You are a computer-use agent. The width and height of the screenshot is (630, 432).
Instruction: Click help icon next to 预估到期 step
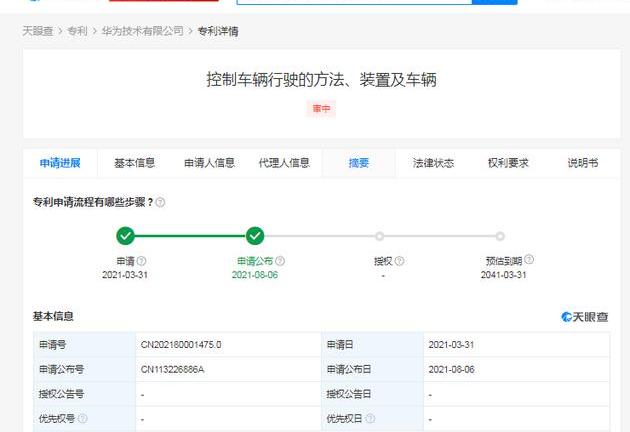529,260
